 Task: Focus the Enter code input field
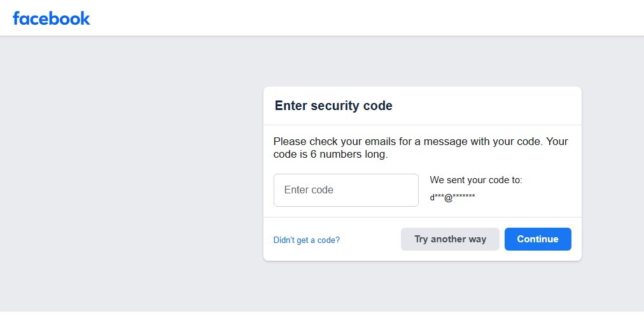click(x=346, y=190)
